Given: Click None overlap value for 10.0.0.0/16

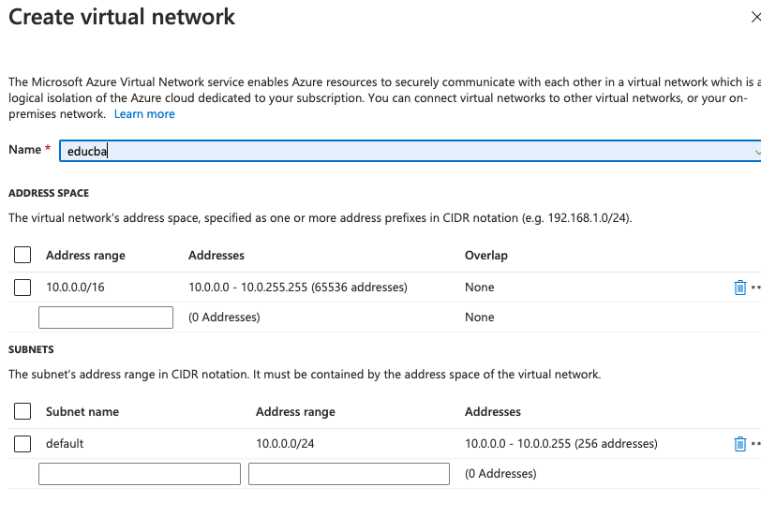Looking at the screenshot, I should (479, 288).
